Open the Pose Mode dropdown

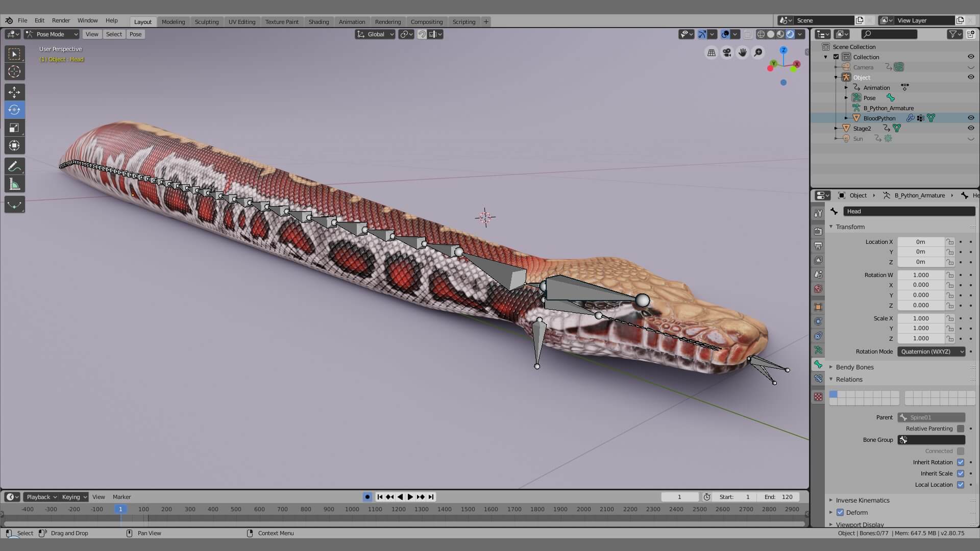[x=52, y=34]
